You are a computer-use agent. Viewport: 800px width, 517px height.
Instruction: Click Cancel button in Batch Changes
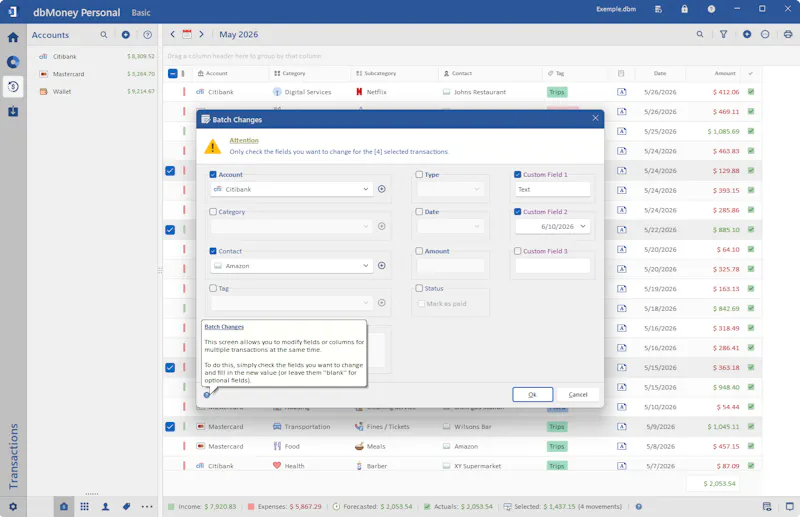[578, 395]
